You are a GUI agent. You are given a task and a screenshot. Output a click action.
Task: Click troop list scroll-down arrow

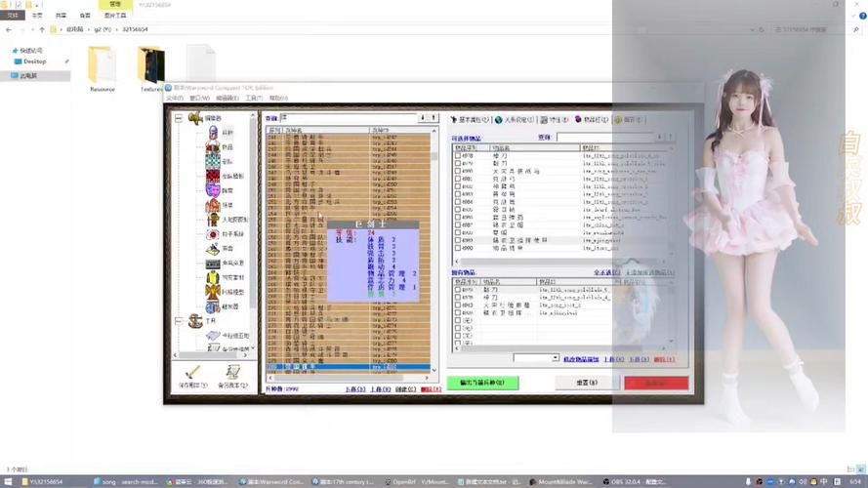[x=434, y=370]
